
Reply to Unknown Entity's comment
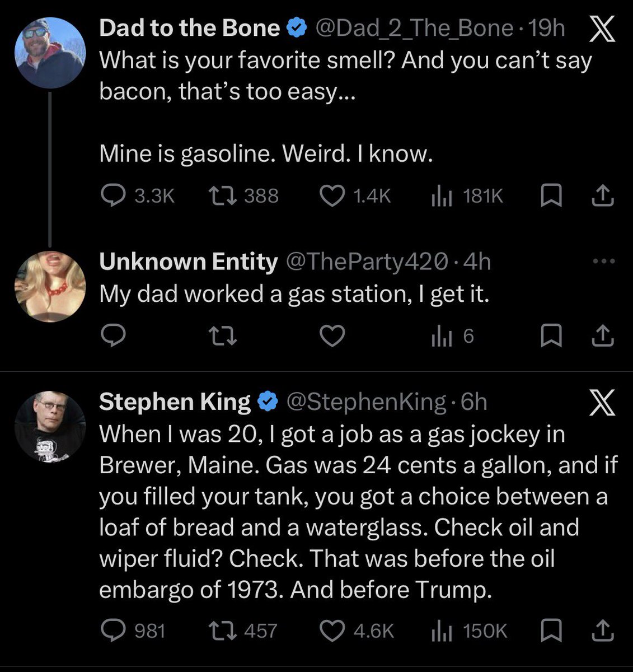click(114, 336)
